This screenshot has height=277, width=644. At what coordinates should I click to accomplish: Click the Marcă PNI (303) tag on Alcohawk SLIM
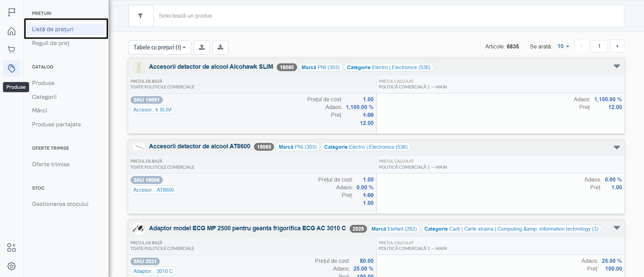[x=320, y=67]
